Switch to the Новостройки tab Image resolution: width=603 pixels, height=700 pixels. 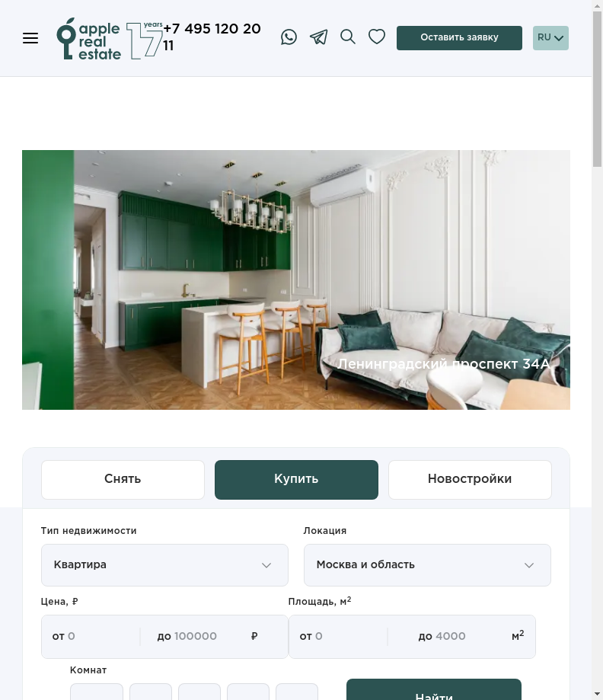tap(470, 479)
